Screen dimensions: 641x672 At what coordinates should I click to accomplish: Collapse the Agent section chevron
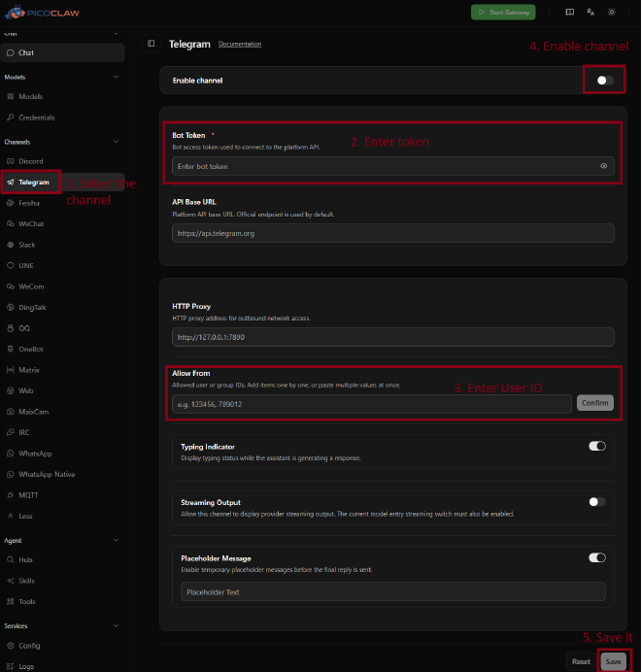coord(117,540)
